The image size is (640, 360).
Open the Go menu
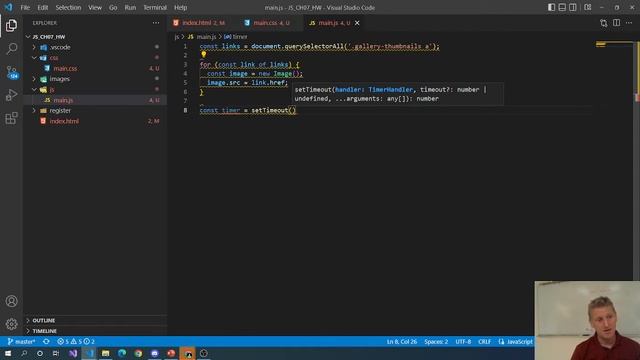[x=113, y=7]
